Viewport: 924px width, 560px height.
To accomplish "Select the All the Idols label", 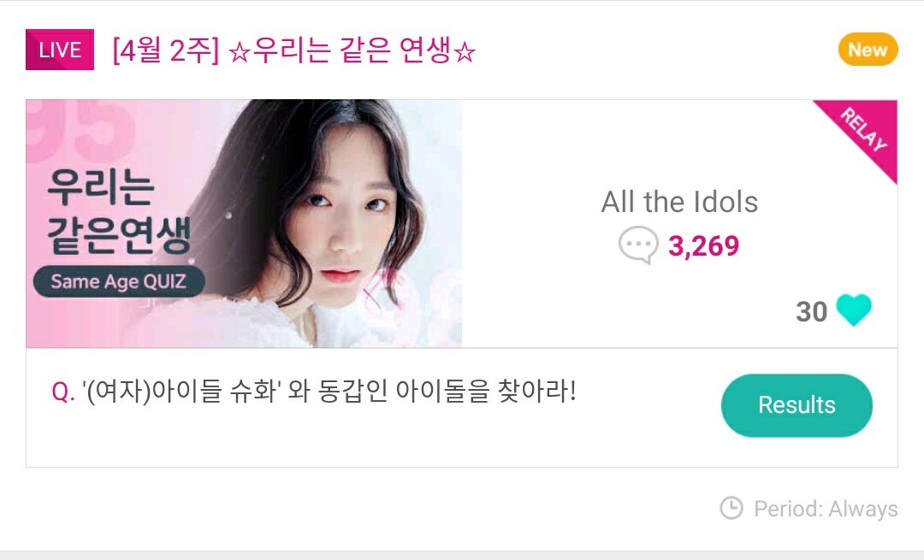I will 679,203.
